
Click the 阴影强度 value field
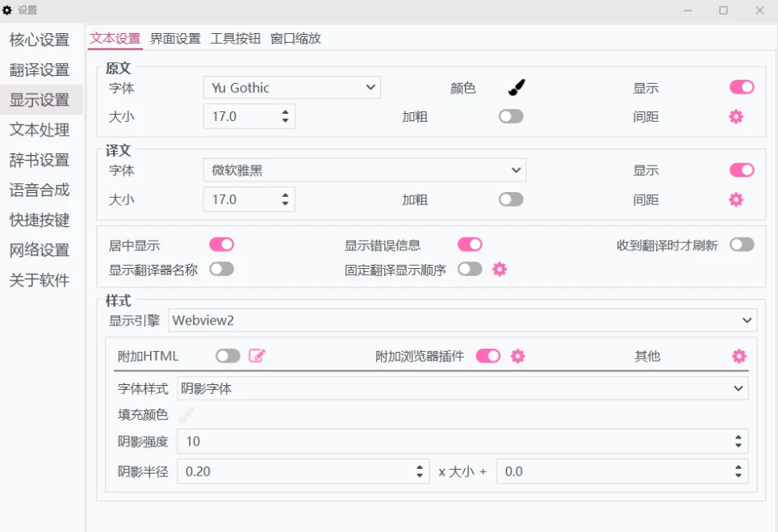tap(452, 442)
